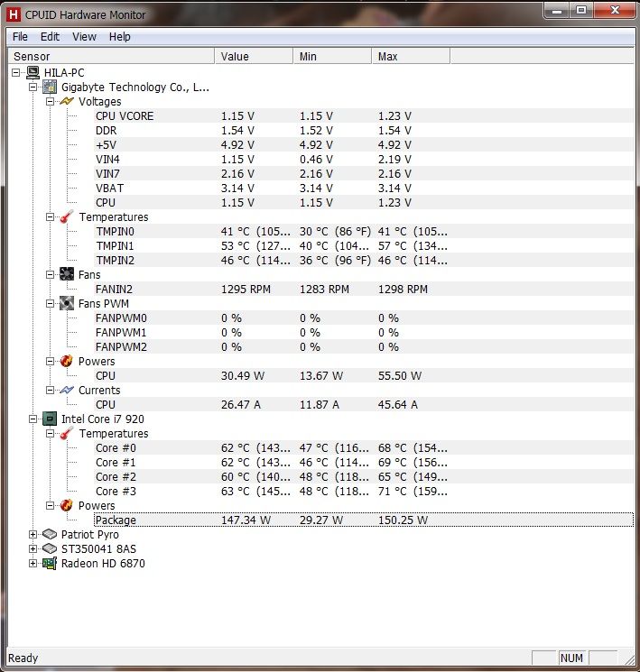The width and height of the screenshot is (640, 672).
Task: Select the Core #1 temperature row
Action: point(364,463)
